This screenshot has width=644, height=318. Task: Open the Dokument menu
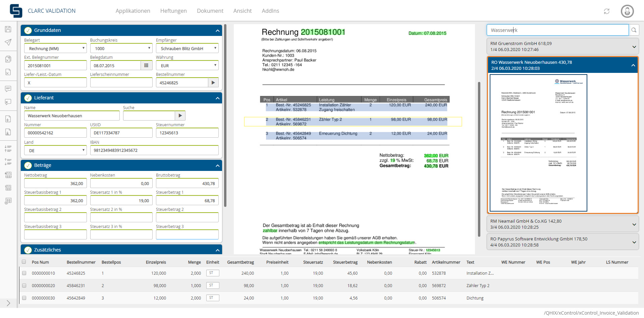point(210,11)
